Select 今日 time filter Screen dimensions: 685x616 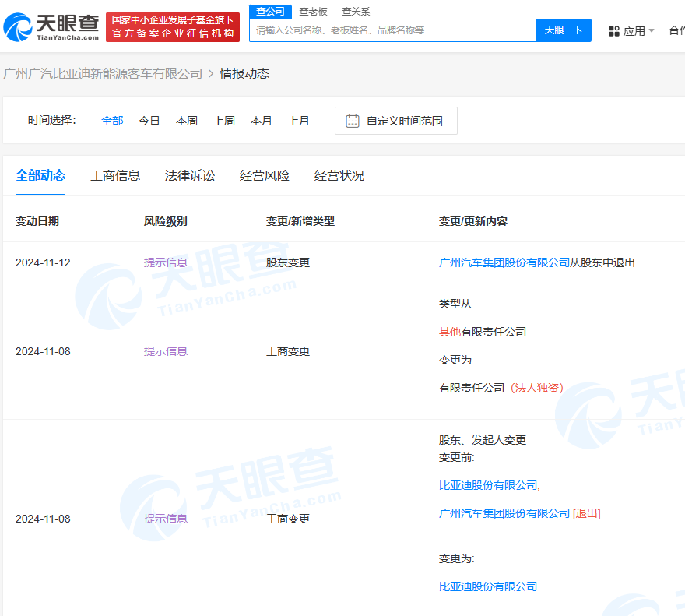pyautogui.click(x=149, y=121)
